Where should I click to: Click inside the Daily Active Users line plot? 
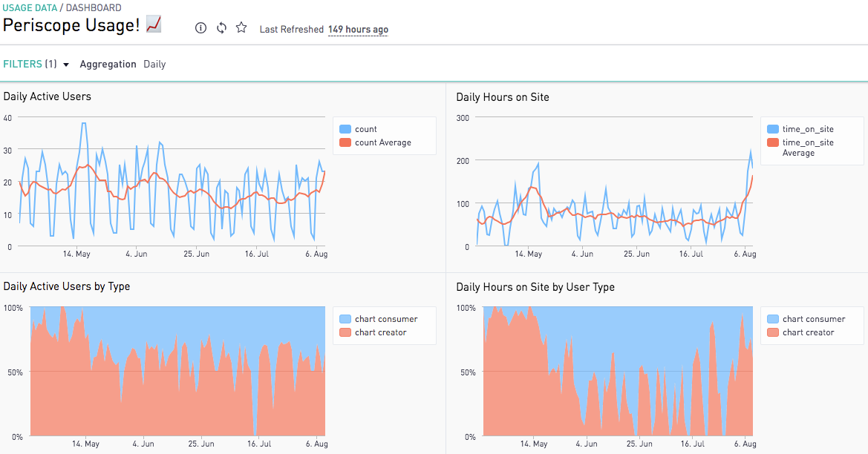pyautogui.click(x=172, y=182)
